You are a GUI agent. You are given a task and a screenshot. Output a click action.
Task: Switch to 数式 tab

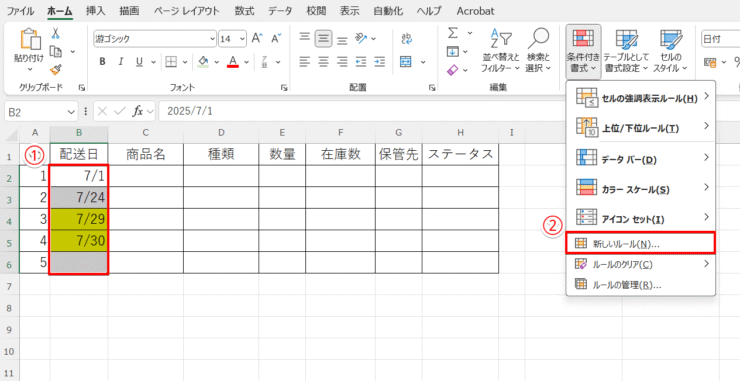pyautogui.click(x=244, y=10)
